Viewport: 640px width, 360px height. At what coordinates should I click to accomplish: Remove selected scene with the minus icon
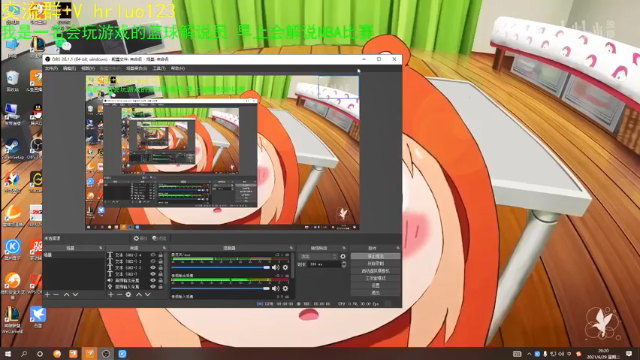[56, 294]
